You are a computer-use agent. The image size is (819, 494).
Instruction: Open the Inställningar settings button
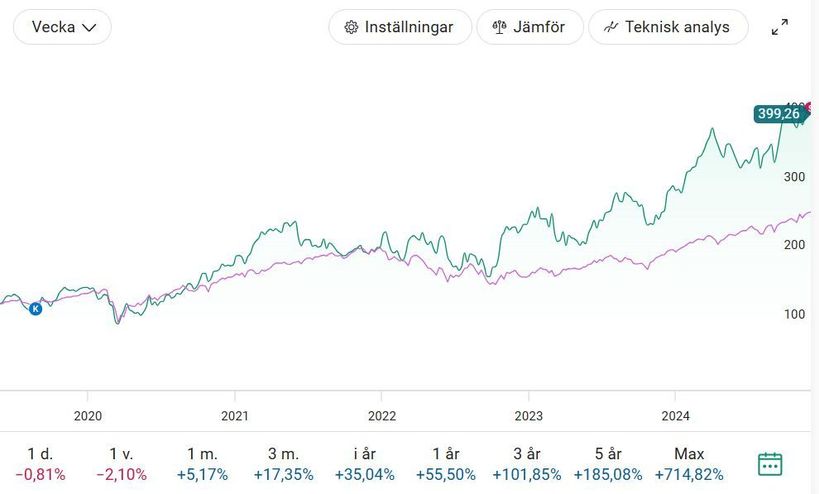[398, 27]
